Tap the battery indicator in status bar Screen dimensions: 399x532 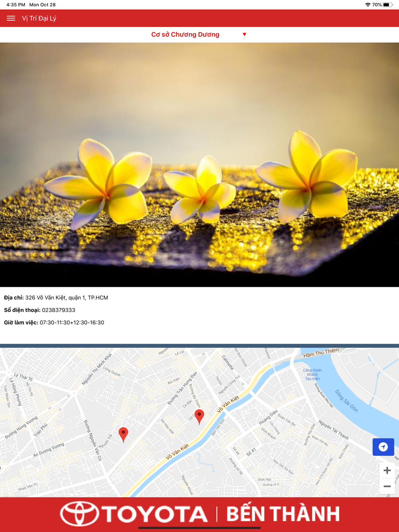(388, 5)
